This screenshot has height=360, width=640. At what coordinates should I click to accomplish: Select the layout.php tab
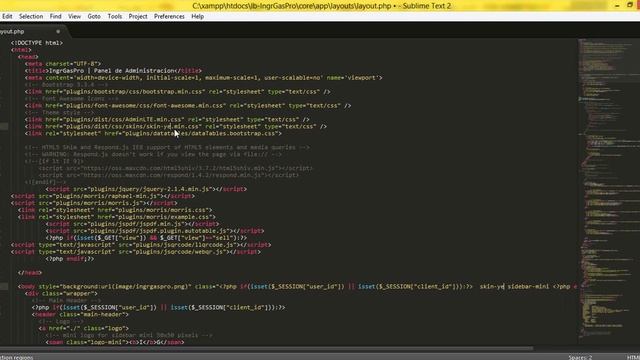coord(31,31)
